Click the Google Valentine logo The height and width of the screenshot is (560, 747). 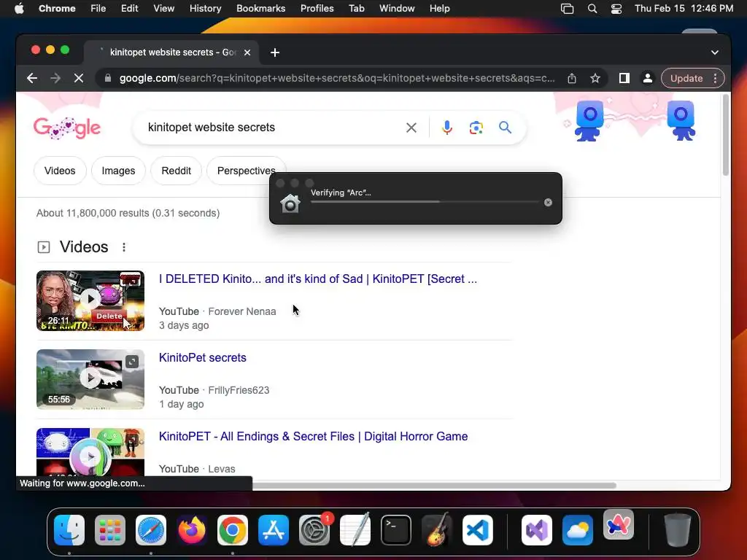[67, 128]
